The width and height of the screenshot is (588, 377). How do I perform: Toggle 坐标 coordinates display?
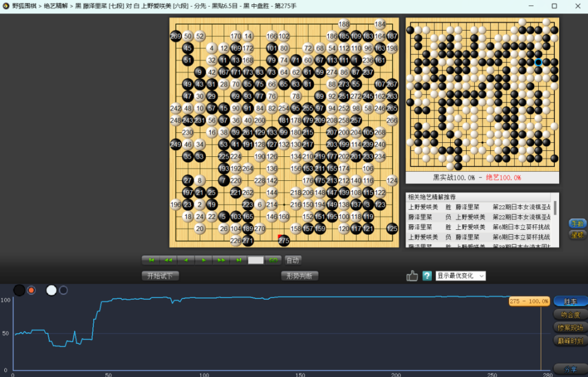point(578,235)
